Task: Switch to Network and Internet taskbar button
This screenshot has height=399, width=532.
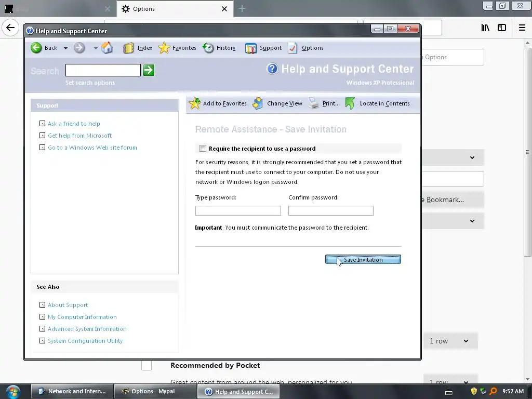Action: (x=72, y=392)
